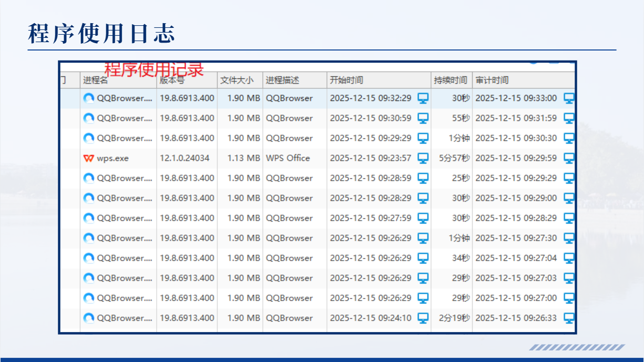This screenshot has height=362, width=644.
Task: Select the WPS Office description cell
Action: 288,158
